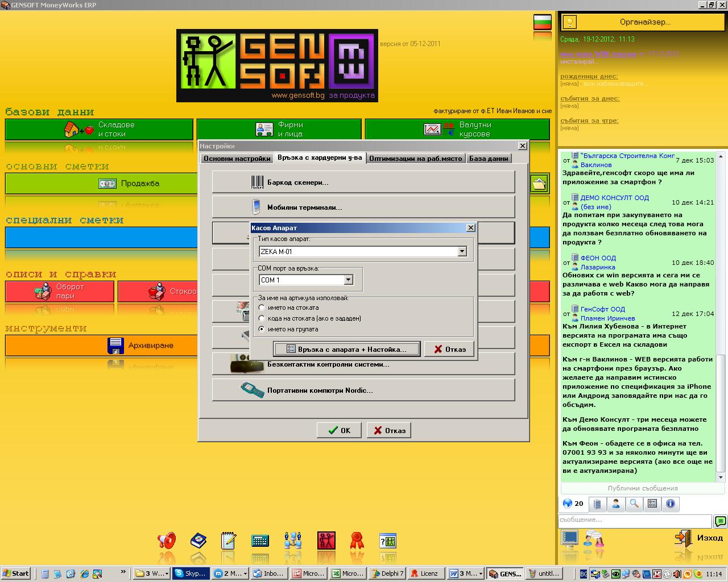Image resolution: width=728 pixels, height=582 pixels.
Task: Open the help window icon with question mark
Action: [x=387, y=540]
